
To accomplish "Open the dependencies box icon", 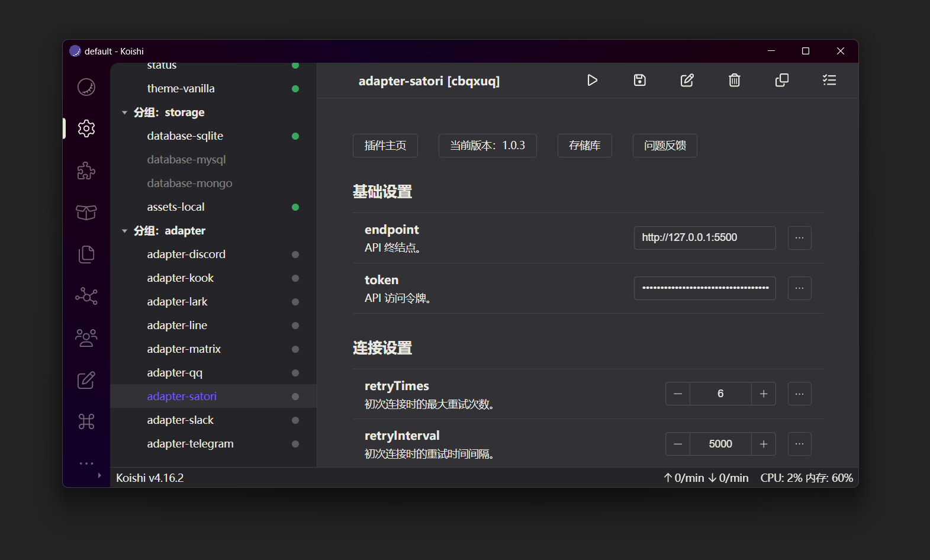I will 86,213.
